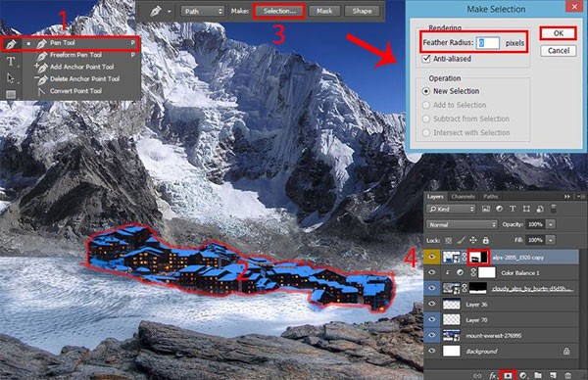The height and width of the screenshot is (380, 588).
Task: Cancel the Make Selection dialog
Action: pyautogui.click(x=559, y=51)
